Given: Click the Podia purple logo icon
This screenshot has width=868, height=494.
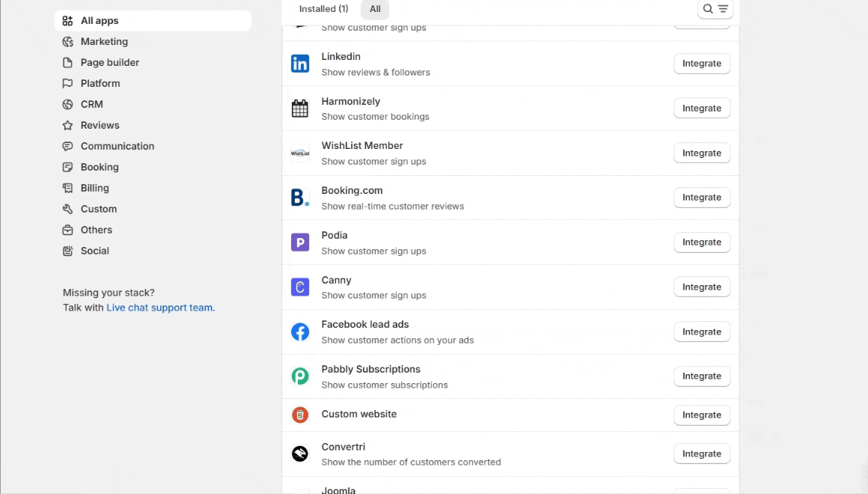Looking at the screenshot, I should 300,243.
